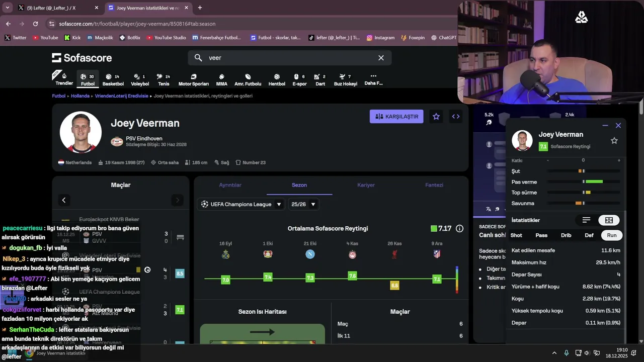This screenshot has width=644, height=362.
Task: Clear the search field with the X icon
Action: tap(381, 58)
